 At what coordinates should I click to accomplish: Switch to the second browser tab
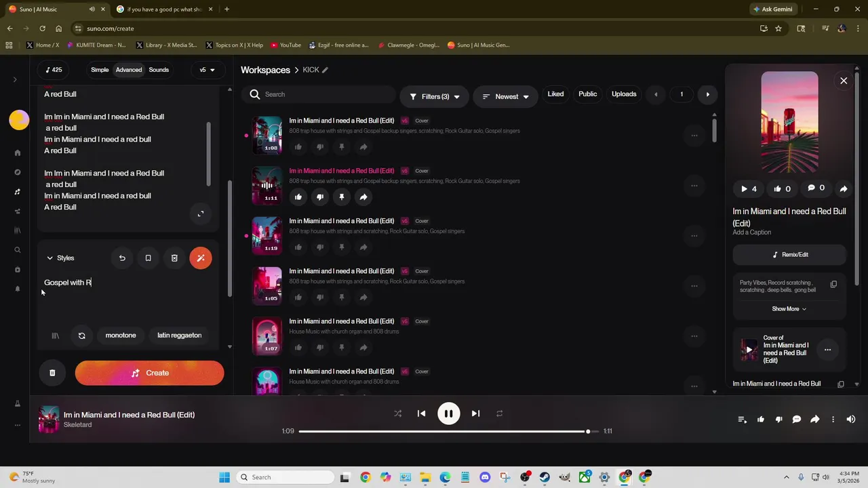coord(163,9)
